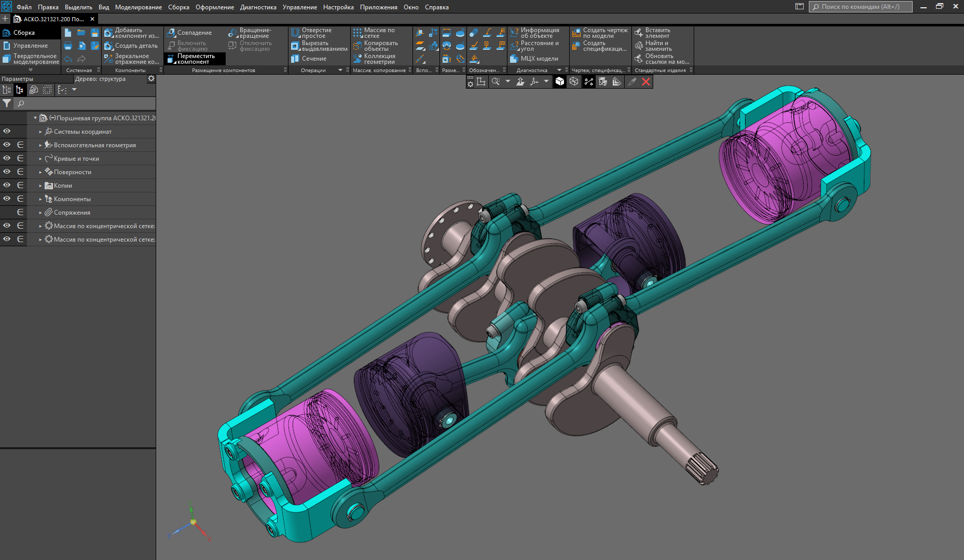This screenshot has height=560, width=964.
Task: Click the red X in the view toolbar
Action: 646,81
